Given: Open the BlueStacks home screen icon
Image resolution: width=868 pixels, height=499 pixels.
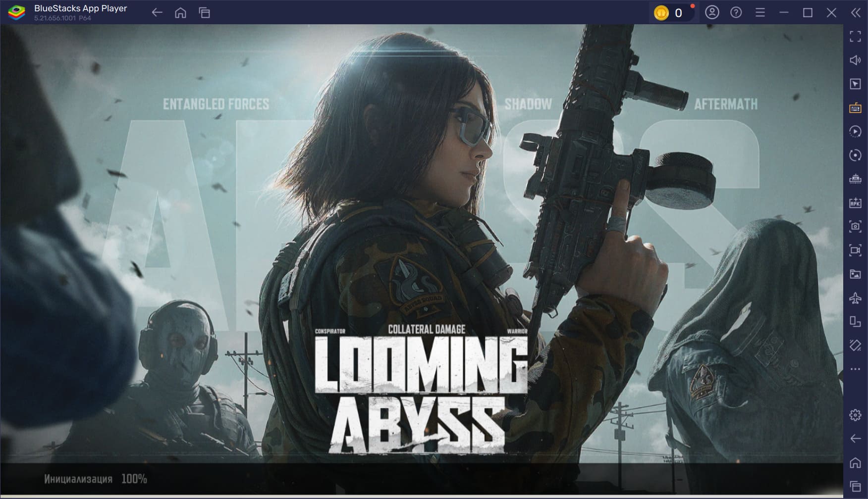Looking at the screenshot, I should tap(181, 12).
